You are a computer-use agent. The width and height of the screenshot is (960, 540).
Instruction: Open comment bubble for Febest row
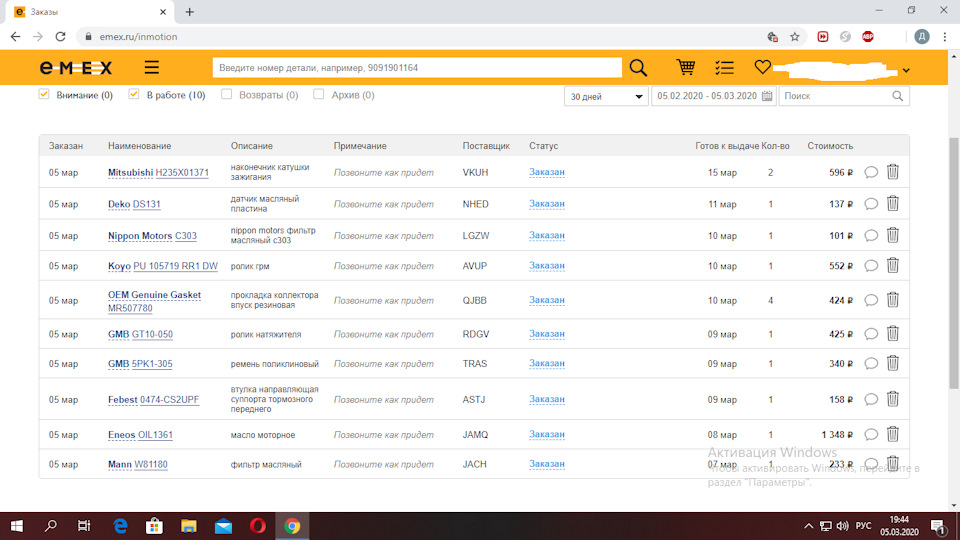coord(871,399)
